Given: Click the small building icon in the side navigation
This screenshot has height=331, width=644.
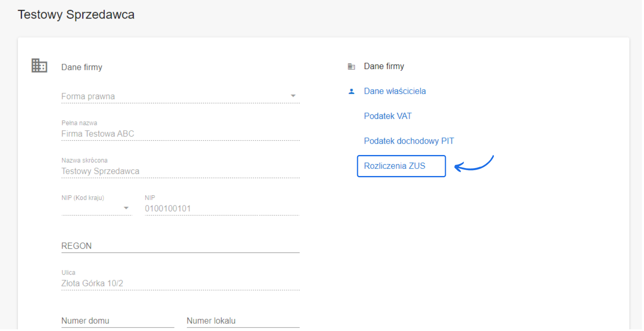Looking at the screenshot, I should (351, 66).
